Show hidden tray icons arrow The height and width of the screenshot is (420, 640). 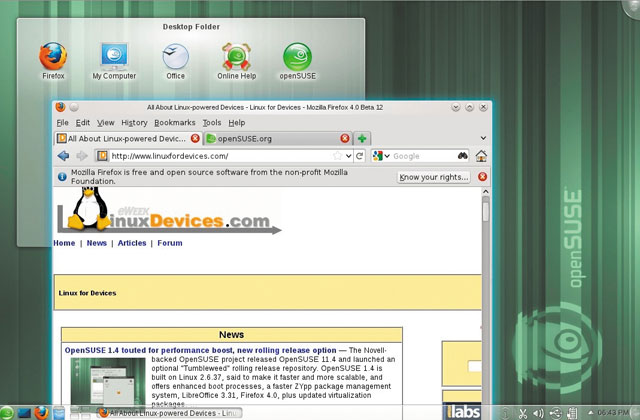[591, 413]
